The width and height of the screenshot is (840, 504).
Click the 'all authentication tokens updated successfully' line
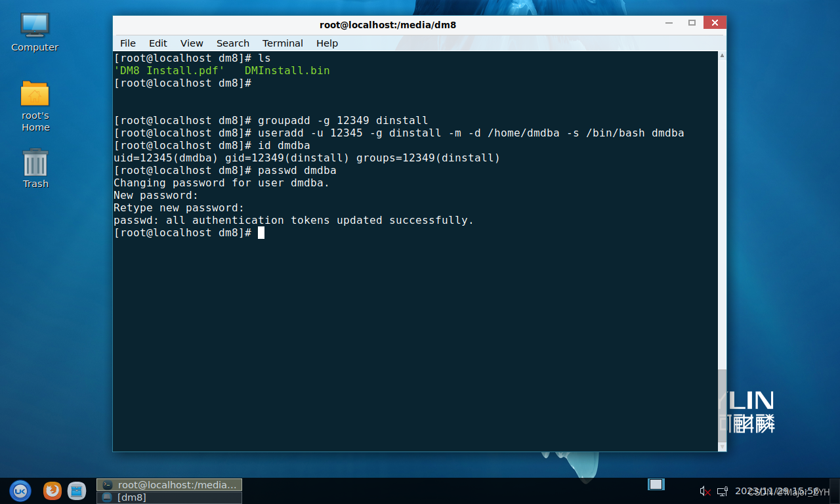coord(294,220)
